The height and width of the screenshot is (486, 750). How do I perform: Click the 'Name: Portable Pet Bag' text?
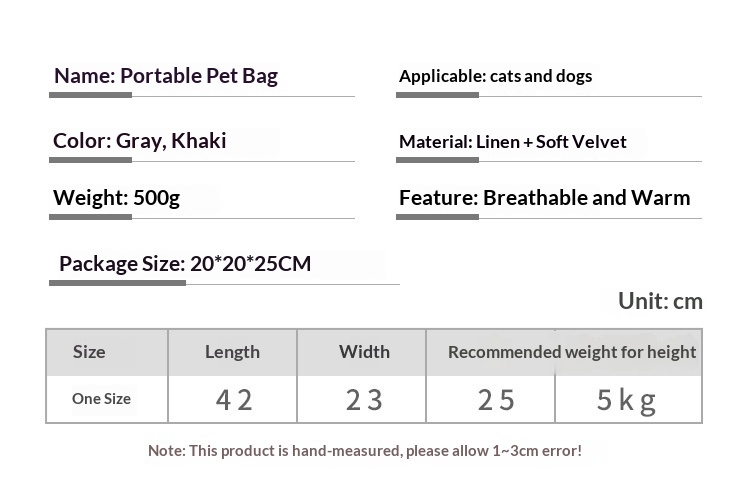[165, 77]
